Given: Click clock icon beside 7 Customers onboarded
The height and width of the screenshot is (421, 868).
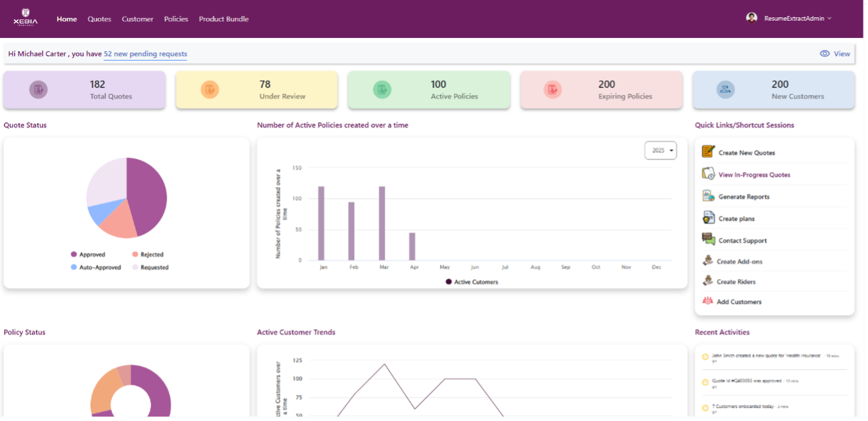Looking at the screenshot, I should 705,408.
